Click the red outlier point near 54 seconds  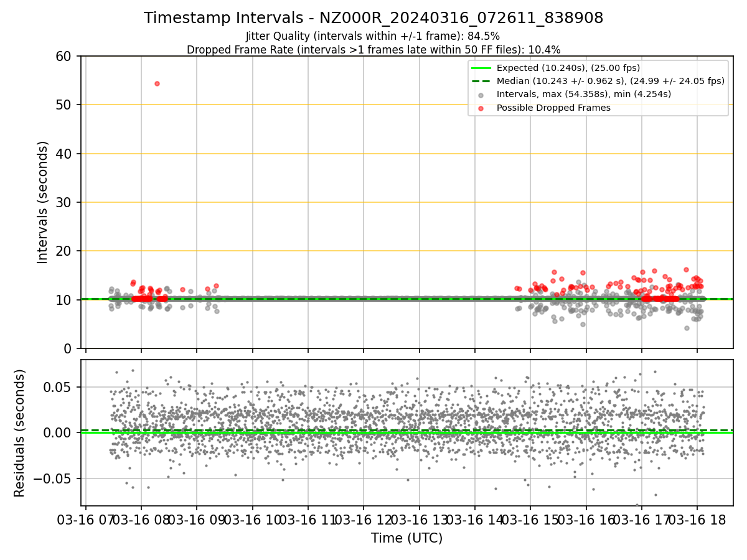point(157,83)
